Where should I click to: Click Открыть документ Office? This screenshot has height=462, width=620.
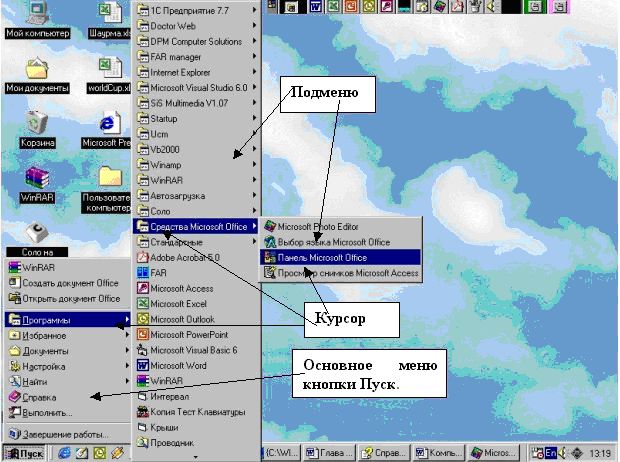pos(68,299)
